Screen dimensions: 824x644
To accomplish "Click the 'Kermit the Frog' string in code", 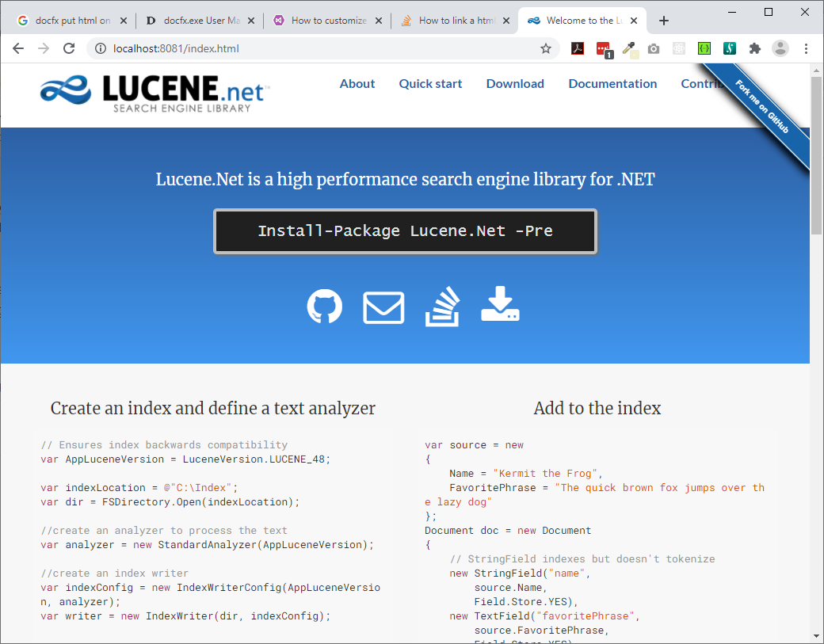I will (x=544, y=473).
